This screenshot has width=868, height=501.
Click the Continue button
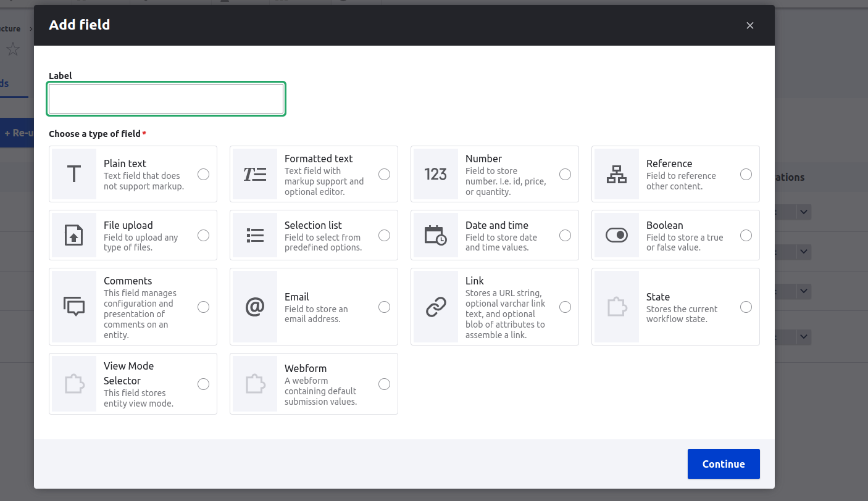click(723, 464)
